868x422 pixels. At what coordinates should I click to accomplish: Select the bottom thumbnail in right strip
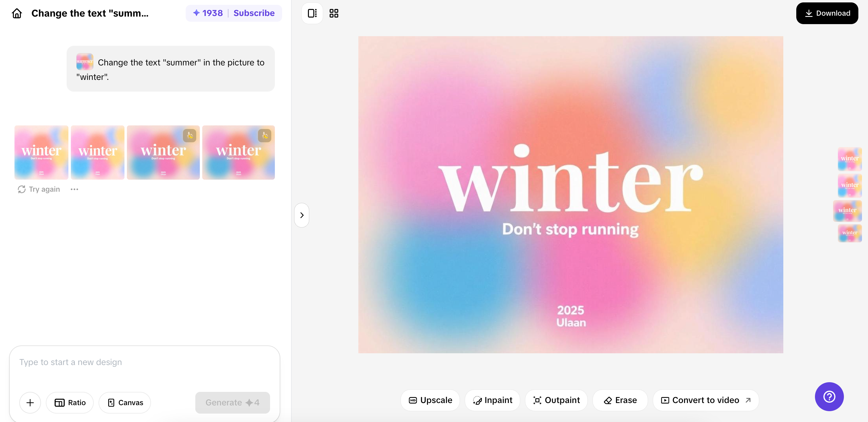[x=850, y=233]
